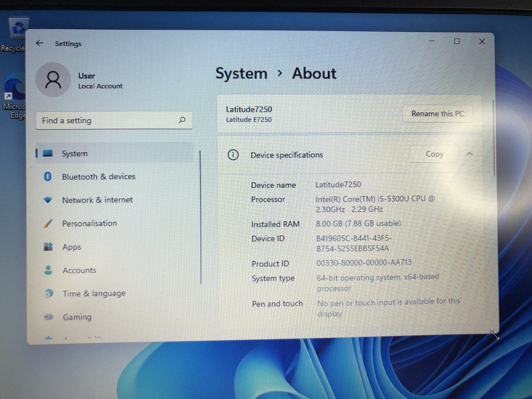
Task: Click the Device specifications info icon
Action: tap(233, 155)
